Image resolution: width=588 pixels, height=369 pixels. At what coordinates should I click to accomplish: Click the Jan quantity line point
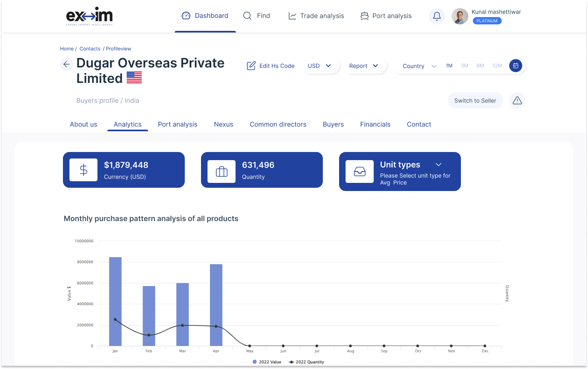pyautogui.click(x=115, y=319)
